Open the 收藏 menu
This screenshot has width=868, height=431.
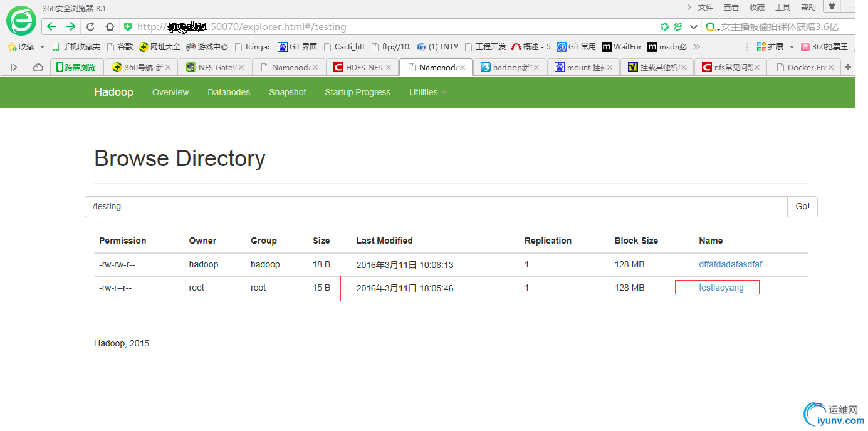click(x=757, y=8)
